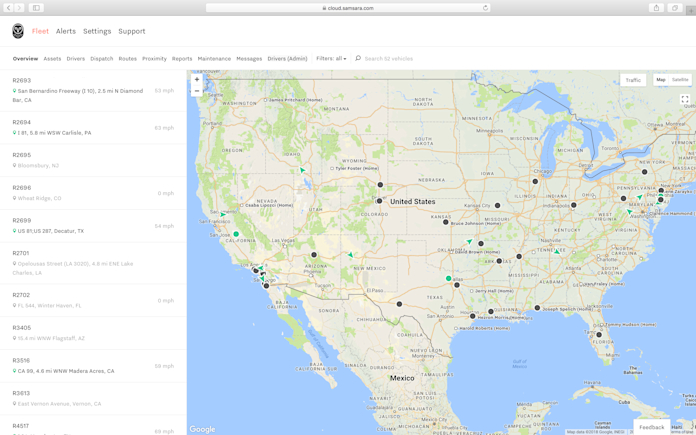Switch to the Routes tab
The height and width of the screenshot is (435, 696).
(127, 59)
